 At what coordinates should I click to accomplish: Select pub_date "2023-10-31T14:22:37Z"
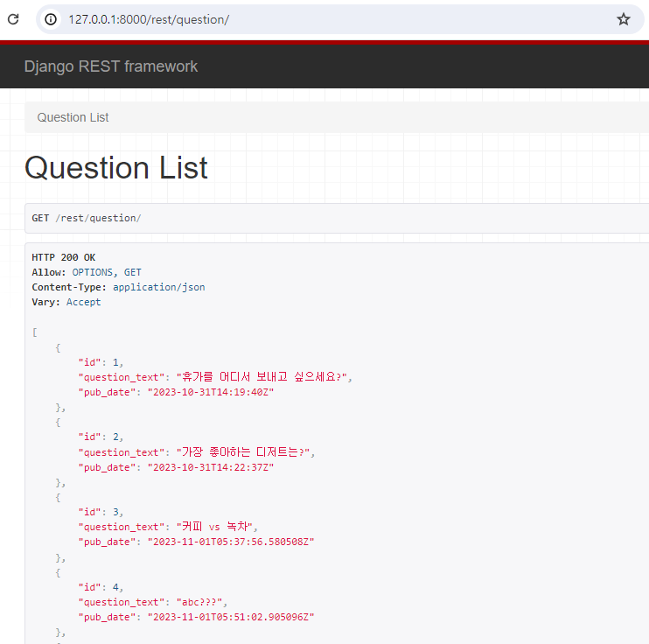[x=211, y=467]
